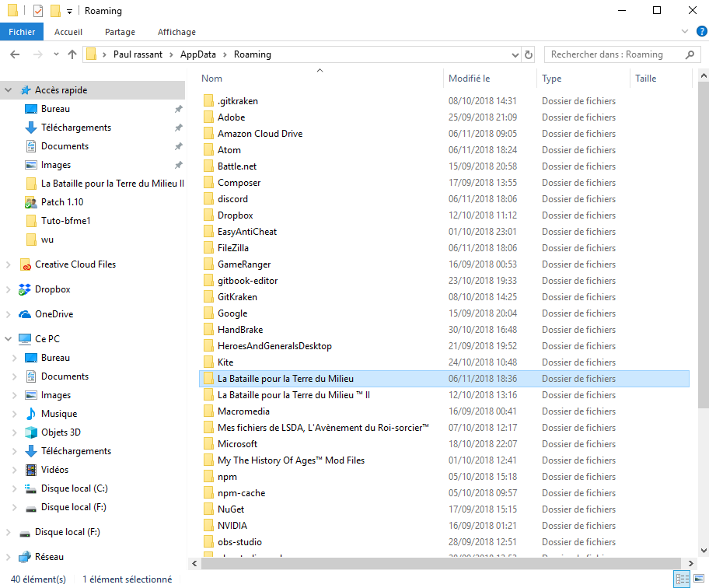
Task: Expand the Creative Cloud Files node
Action: [8, 264]
